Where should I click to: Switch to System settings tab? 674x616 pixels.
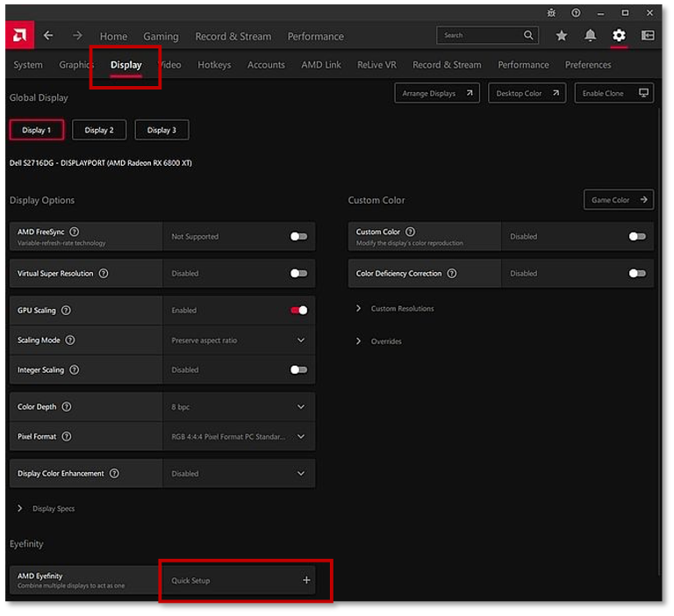tap(28, 65)
